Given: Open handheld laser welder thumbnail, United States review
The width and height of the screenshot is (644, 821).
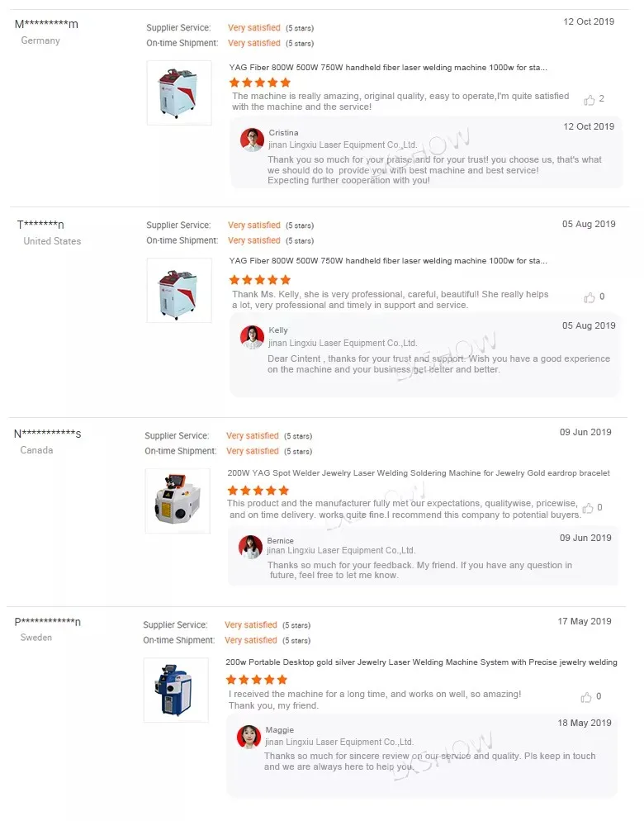Looking at the screenshot, I should pos(178,290).
